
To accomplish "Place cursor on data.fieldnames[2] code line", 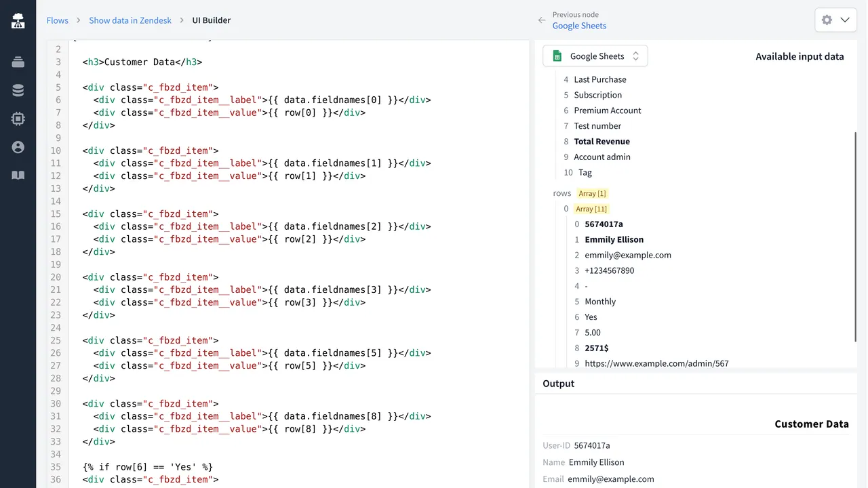I will [x=262, y=227].
